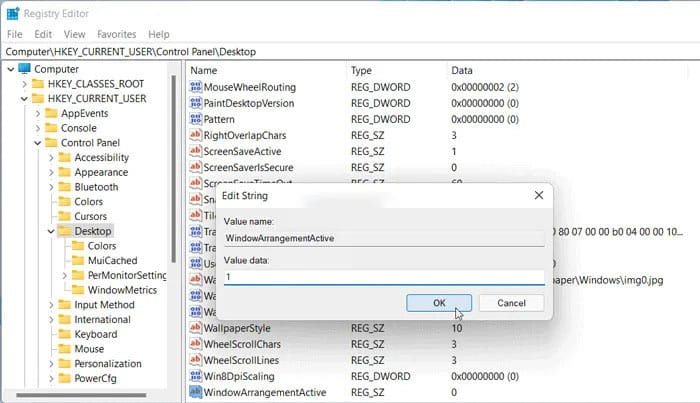700x403 pixels.
Task: Click the registry path address bar
Action: pyautogui.click(x=350, y=50)
